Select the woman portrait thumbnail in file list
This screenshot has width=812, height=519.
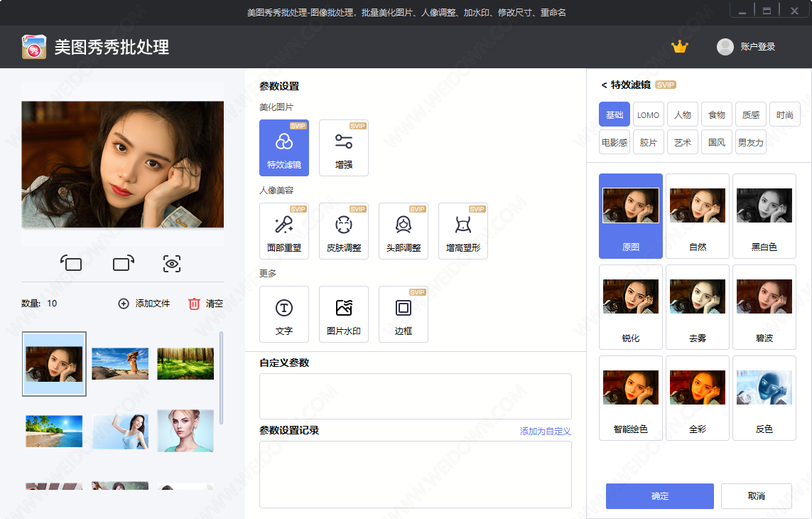click(55, 364)
